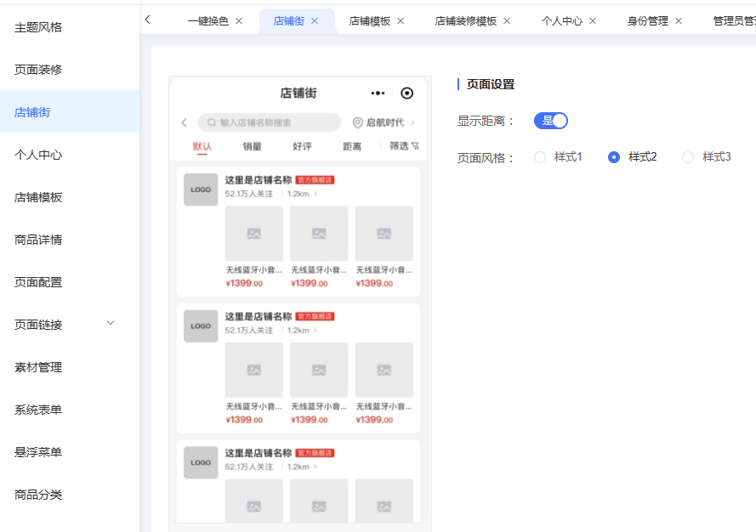The height and width of the screenshot is (532, 756).
Task: Click middle product image in first store card
Action: 319,234
